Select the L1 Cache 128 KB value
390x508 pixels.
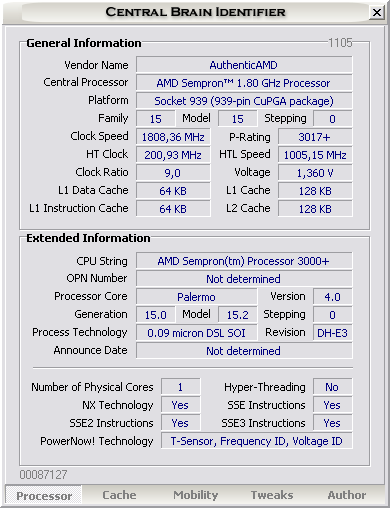(x=315, y=191)
